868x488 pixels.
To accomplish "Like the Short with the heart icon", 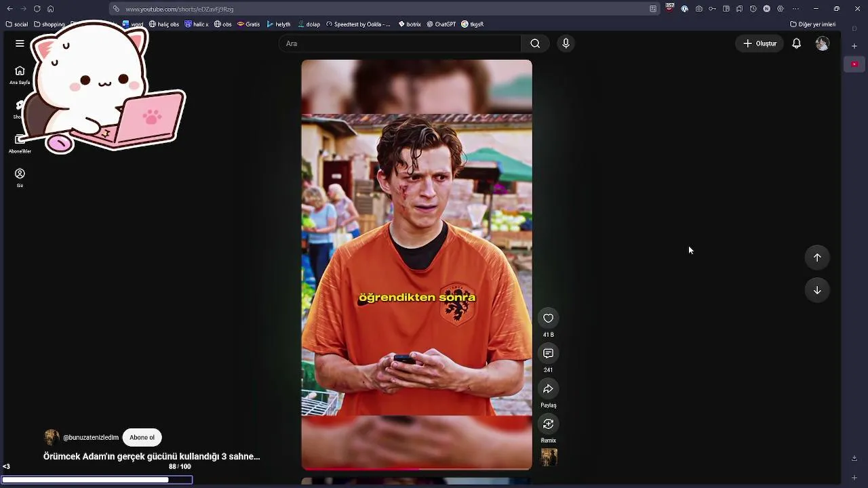I will [x=548, y=318].
